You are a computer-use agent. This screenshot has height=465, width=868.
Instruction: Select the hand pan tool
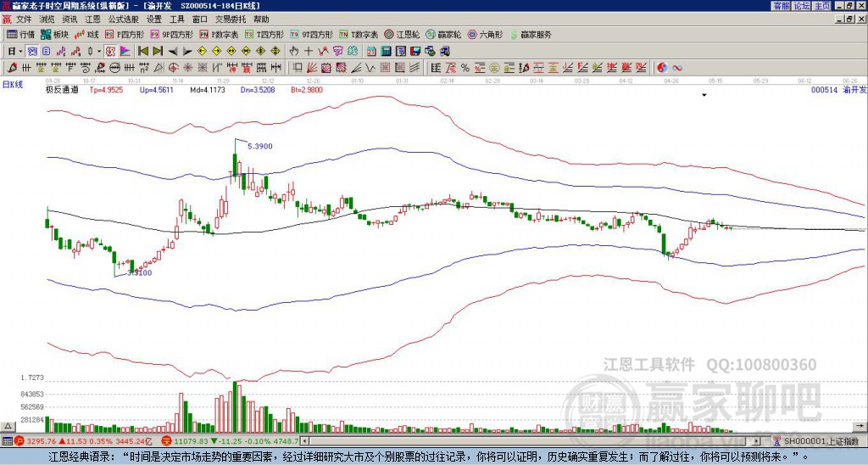[293, 52]
